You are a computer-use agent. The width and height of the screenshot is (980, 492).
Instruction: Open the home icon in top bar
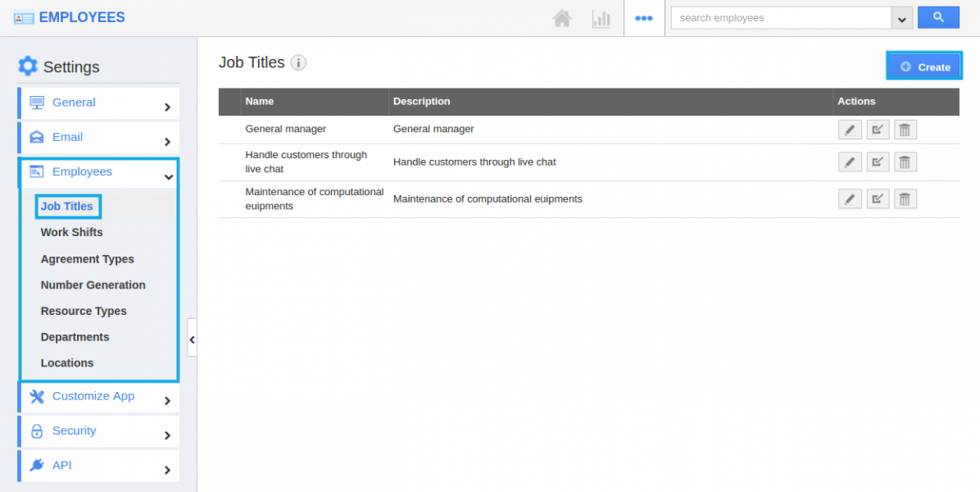coord(562,18)
